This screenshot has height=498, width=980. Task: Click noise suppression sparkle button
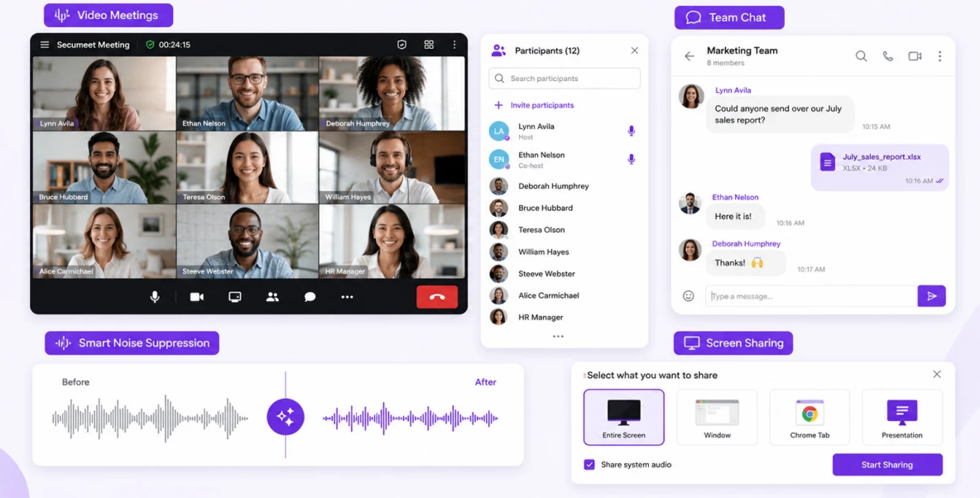click(x=286, y=417)
